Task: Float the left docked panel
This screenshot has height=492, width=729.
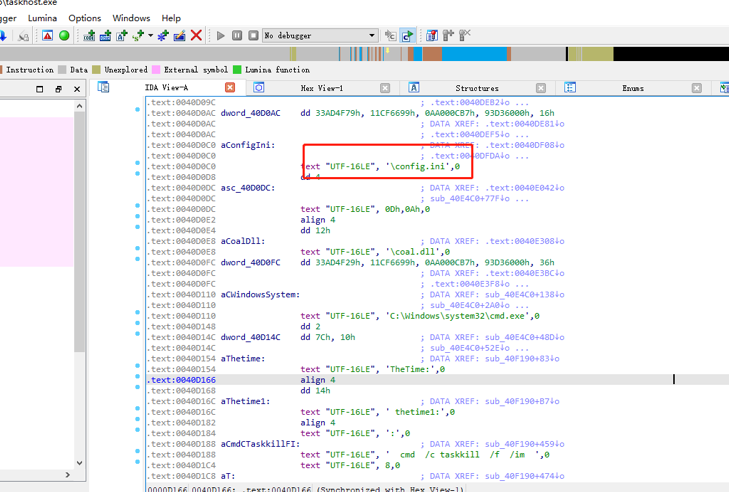Action: [x=58, y=89]
